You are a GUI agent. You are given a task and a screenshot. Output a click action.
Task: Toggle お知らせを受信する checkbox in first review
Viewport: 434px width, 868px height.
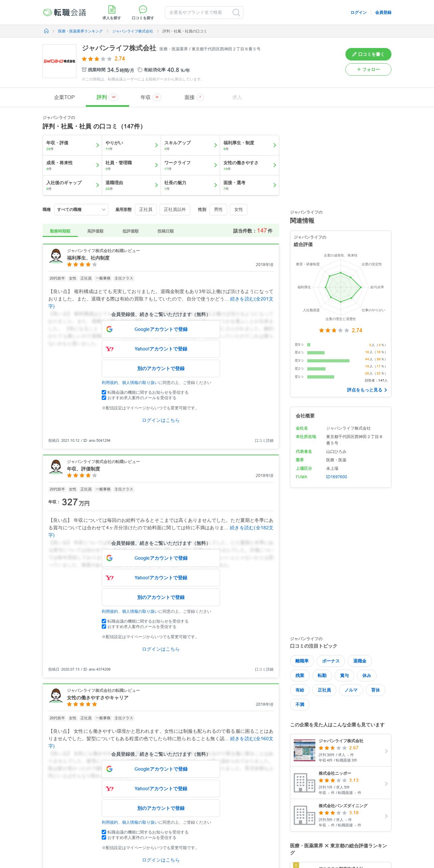(104, 392)
